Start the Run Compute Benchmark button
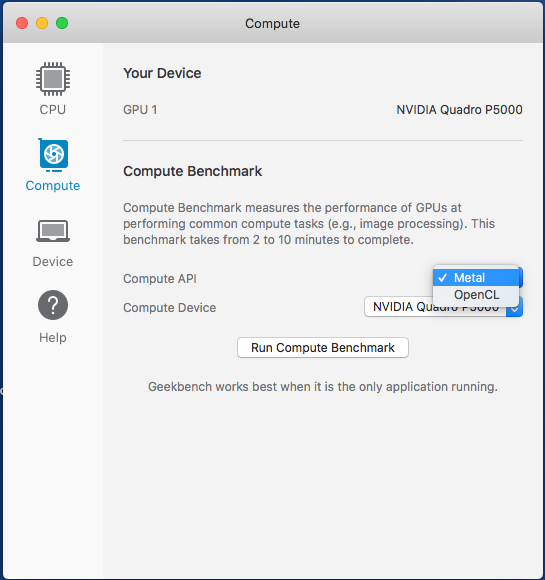This screenshot has width=545, height=580. (323, 347)
